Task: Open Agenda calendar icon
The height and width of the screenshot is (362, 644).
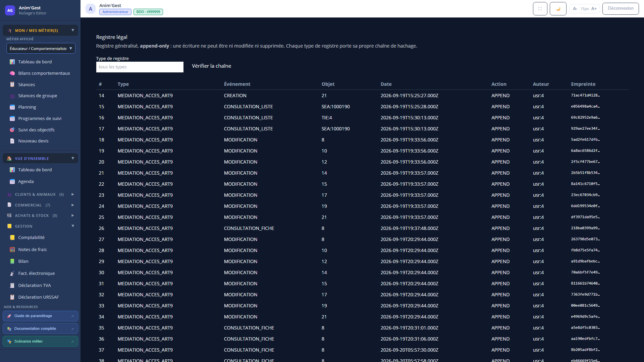Action: (x=12, y=181)
